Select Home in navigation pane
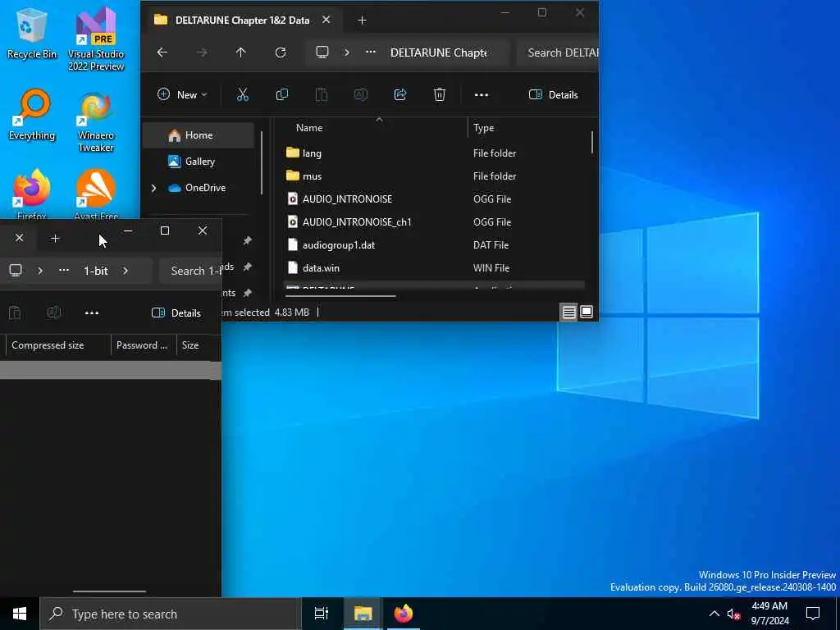The image size is (840, 630). click(x=198, y=135)
